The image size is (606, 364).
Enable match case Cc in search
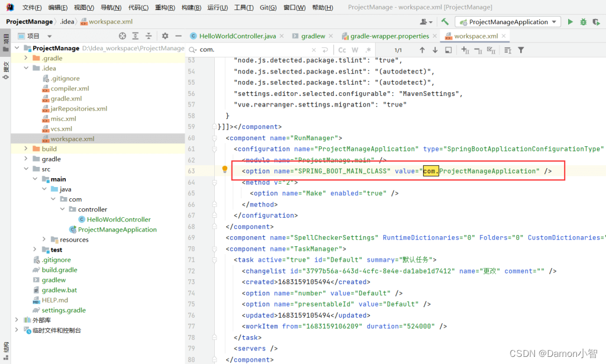click(342, 50)
